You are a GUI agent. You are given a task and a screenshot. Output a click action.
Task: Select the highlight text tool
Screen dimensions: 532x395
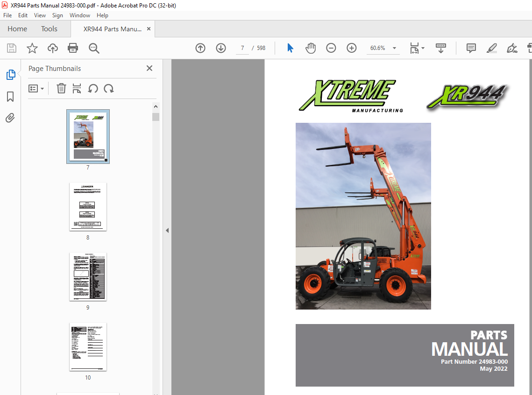pos(492,48)
